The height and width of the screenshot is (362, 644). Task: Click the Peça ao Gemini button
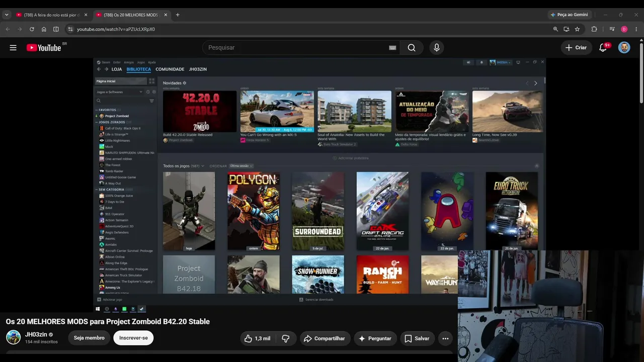(x=569, y=15)
